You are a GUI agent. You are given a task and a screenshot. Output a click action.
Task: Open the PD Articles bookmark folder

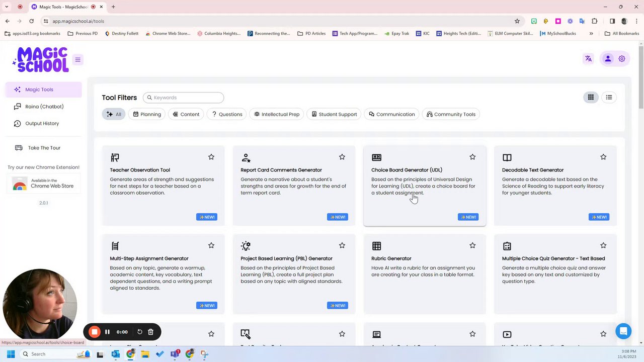coord(311,34)
